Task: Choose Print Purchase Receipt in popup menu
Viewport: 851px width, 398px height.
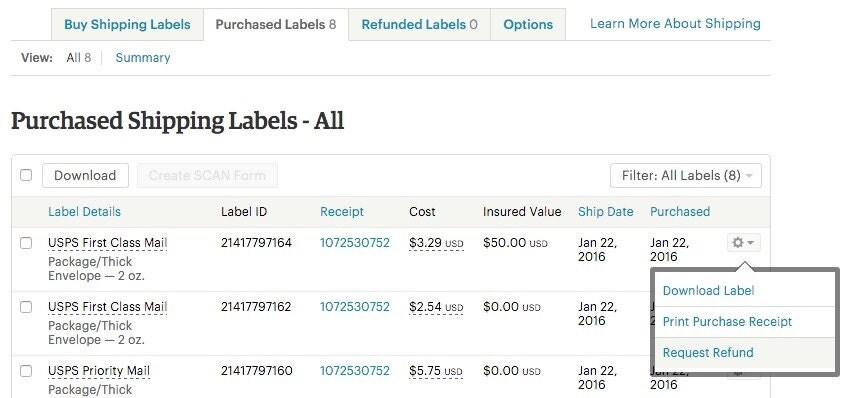Action: 727,321
